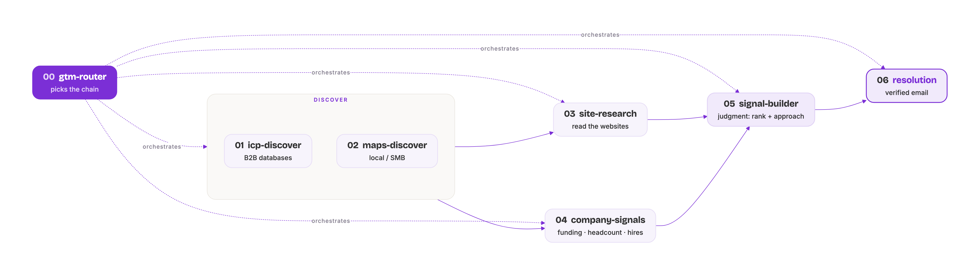Click the orchestrates label pointing to signal-builder
980x273 pixels.
click(500, 49)
